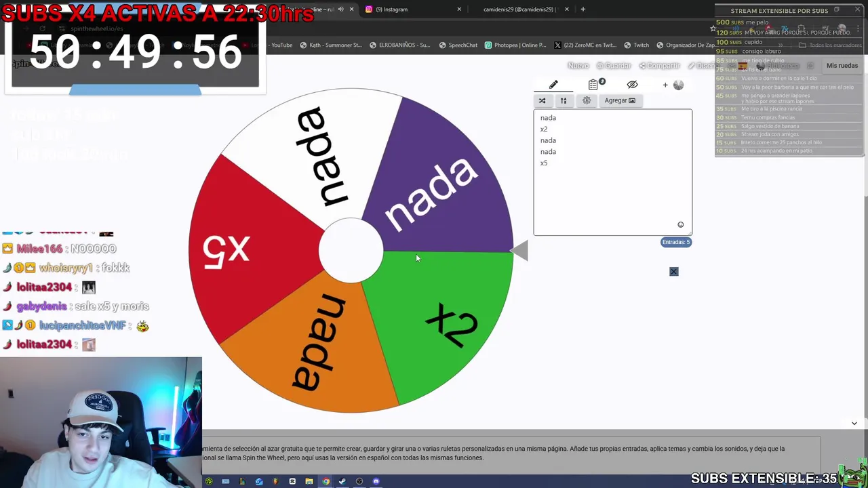Click the first 'nada' entry line
The height and width of the screenshot is (488, 868).
tap(548, 118)
